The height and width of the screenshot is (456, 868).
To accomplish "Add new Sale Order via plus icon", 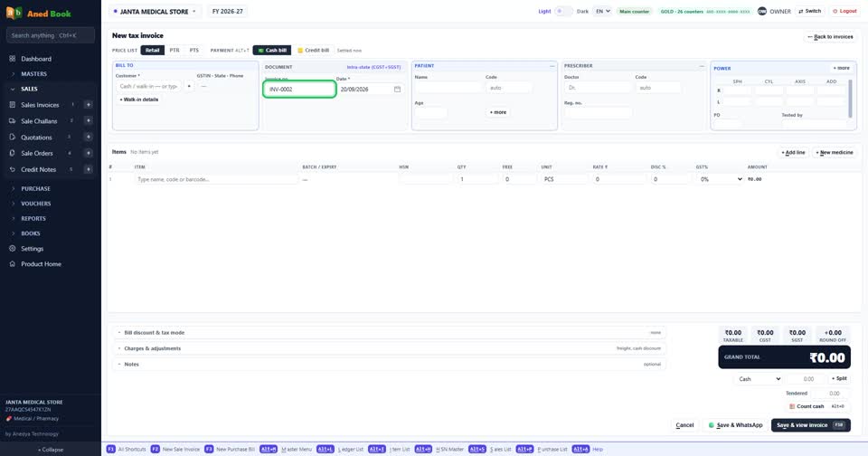I will point(88,153).
